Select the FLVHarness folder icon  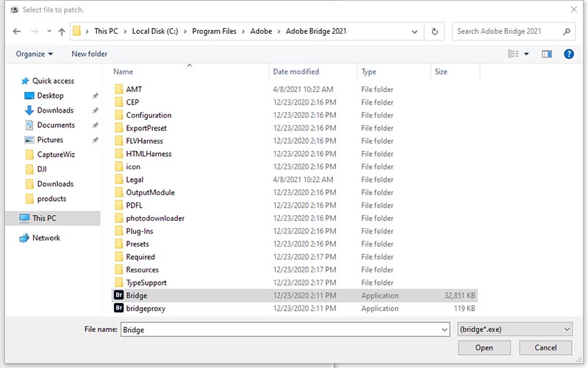[119, 141]
